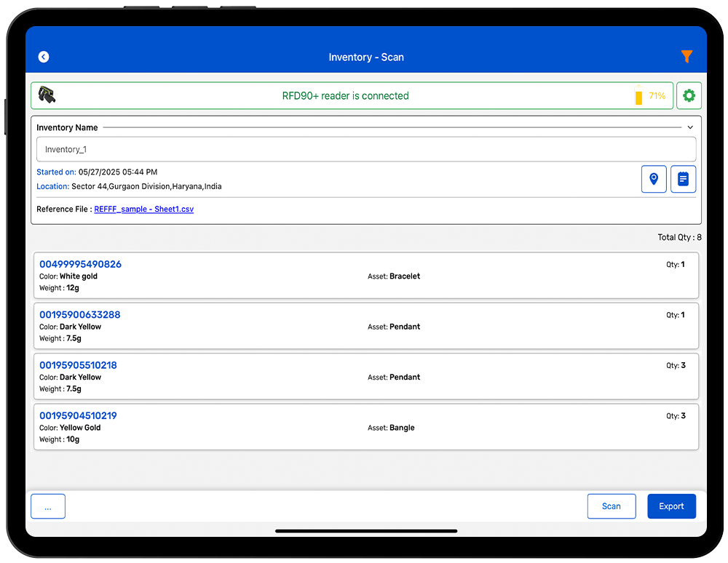Click the Inventory_1 name input field

366,149
